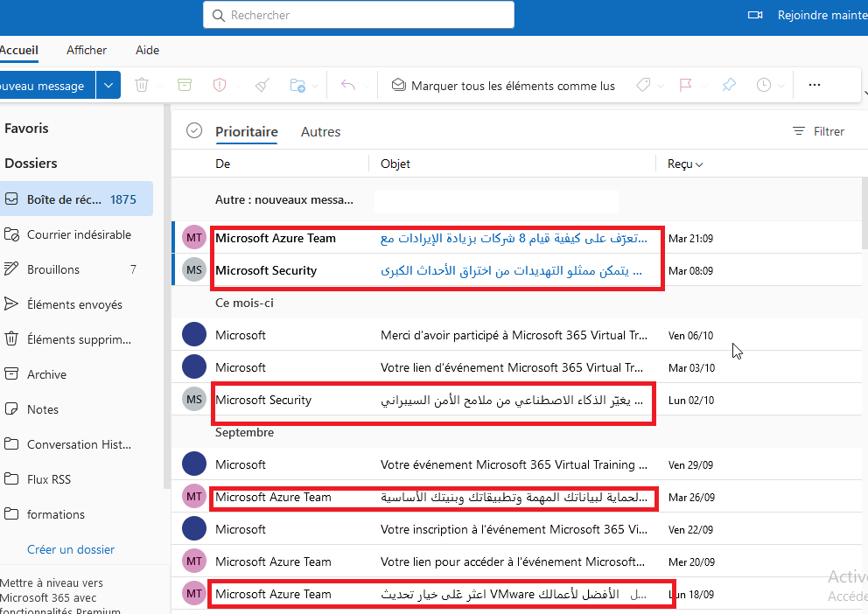This screenshot has height=614, width=868.
Task: Click the filter lines icon
Action: [x=798, y=131]
